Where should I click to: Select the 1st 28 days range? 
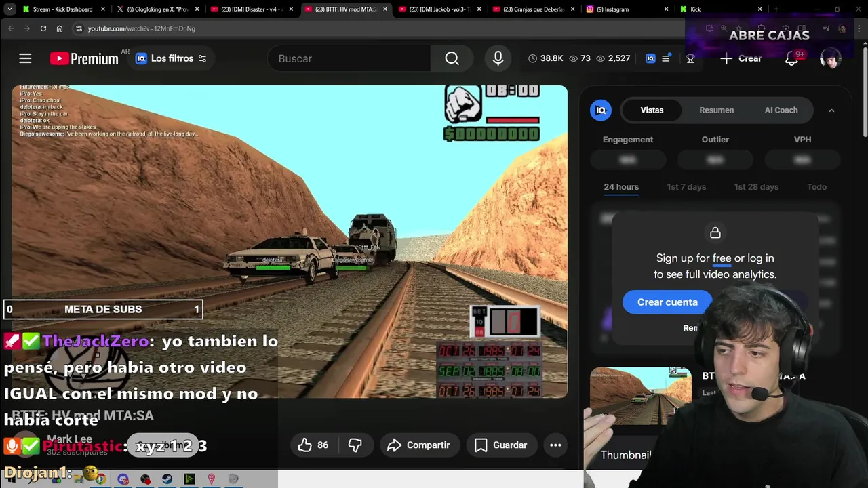[756, 187]
